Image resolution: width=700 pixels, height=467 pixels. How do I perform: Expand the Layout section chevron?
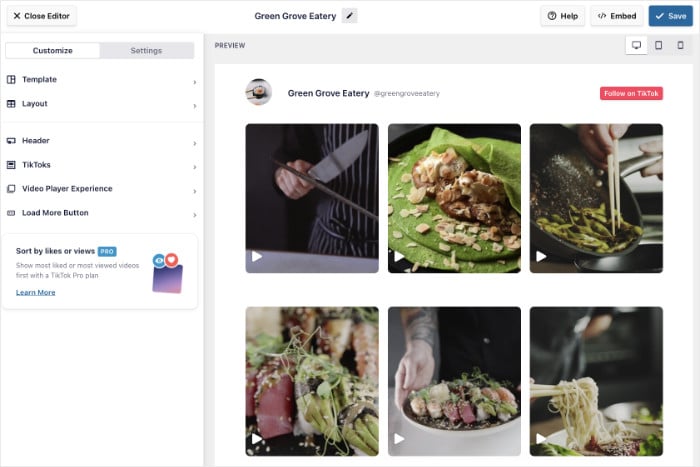point(195,106)
